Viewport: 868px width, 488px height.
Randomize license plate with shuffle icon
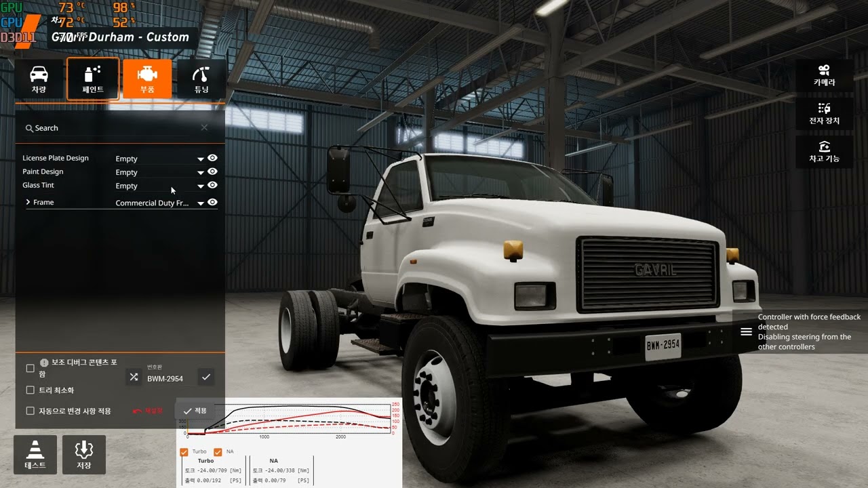pyautogui.click(x=134, y=377)
